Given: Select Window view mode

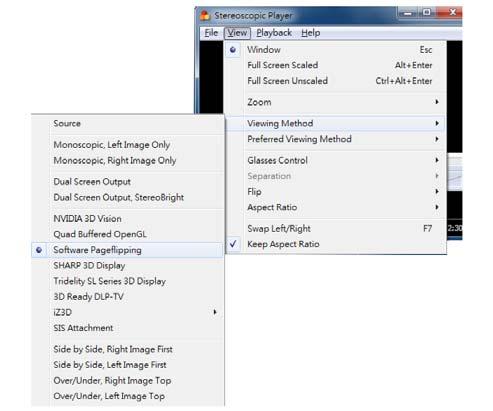Looking at the screenshot, I should (336, 50).
